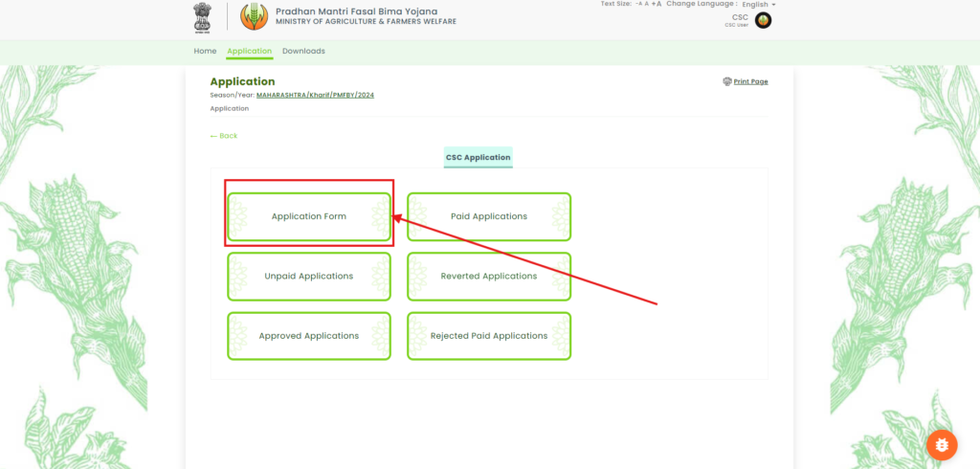Increase text size with +A
Image resolution: width=980 pixels, height=469 pixels.
click(657, 4)
